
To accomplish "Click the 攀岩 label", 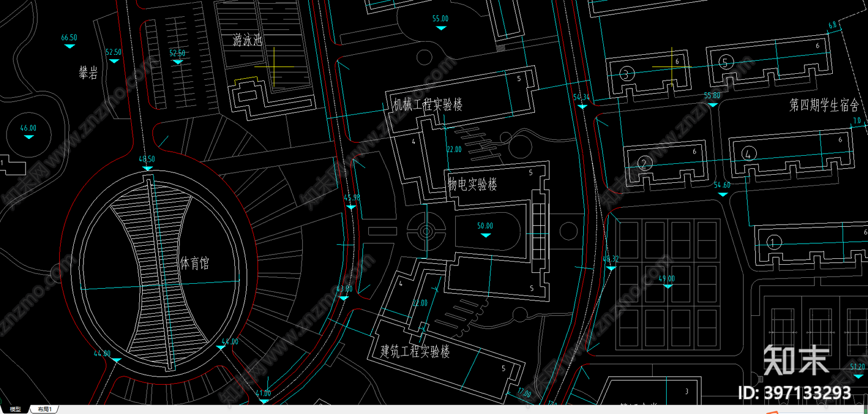I will (x=88, y=73).
